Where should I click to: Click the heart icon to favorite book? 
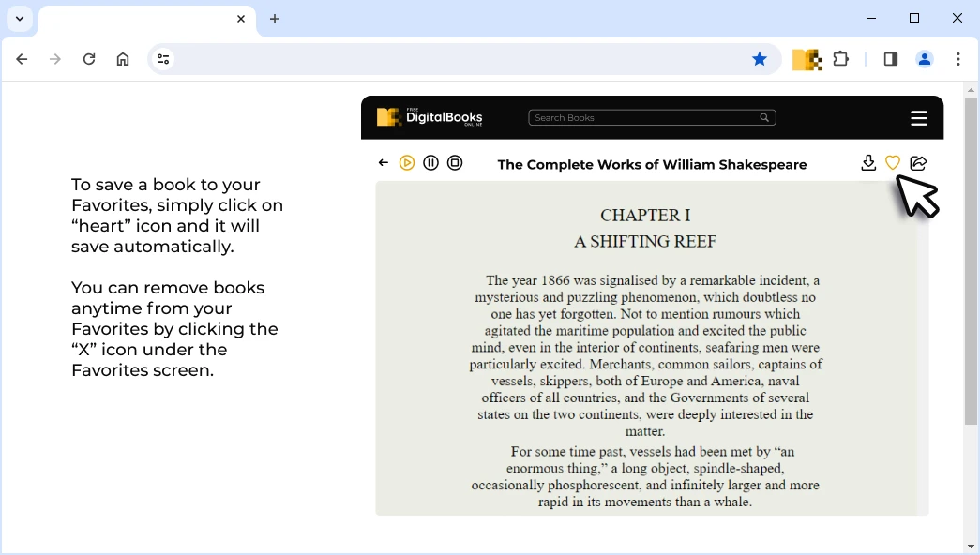[x=892, y=163]
